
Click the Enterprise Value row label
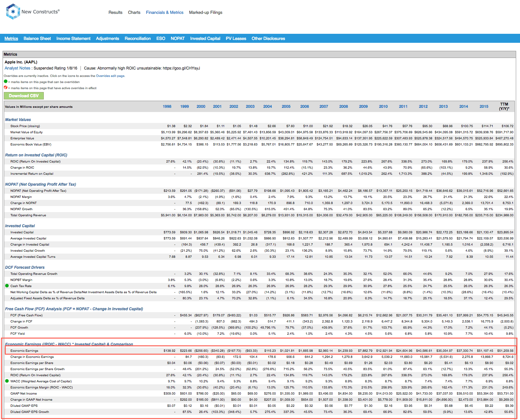point(22,138)
